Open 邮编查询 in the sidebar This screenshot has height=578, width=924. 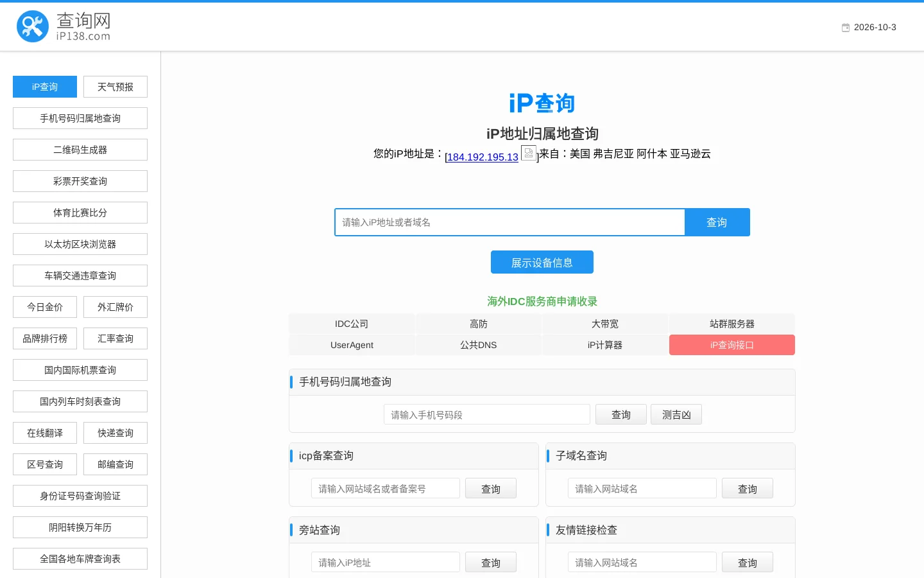116,464
